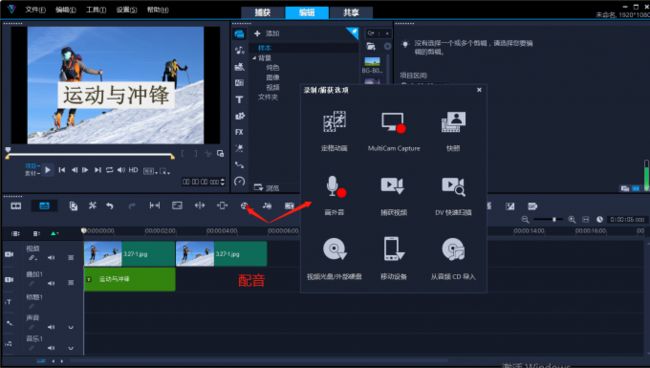
Task: Zoom out the timeline with magnifier minus
Action: point(525,219)
